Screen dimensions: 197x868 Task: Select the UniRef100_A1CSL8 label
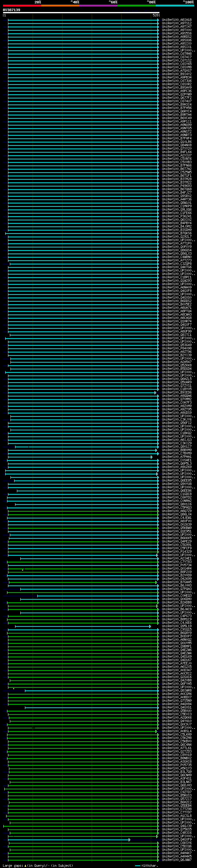(177, 816)
